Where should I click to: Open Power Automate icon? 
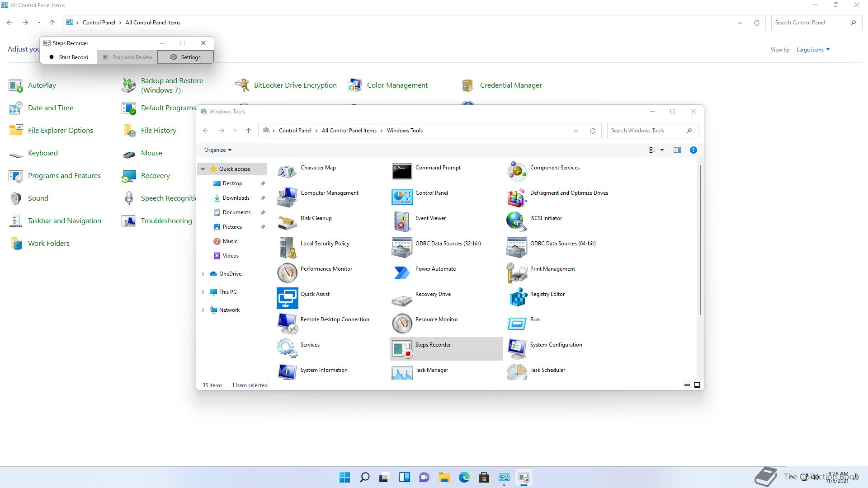point(402,272)
